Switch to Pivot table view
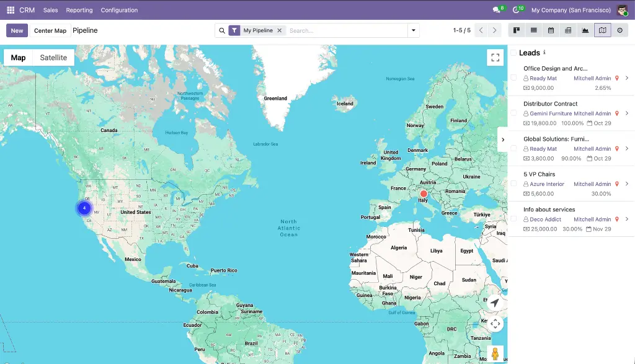Viewport: 635px width, 364px height. (x=568, y=30)
